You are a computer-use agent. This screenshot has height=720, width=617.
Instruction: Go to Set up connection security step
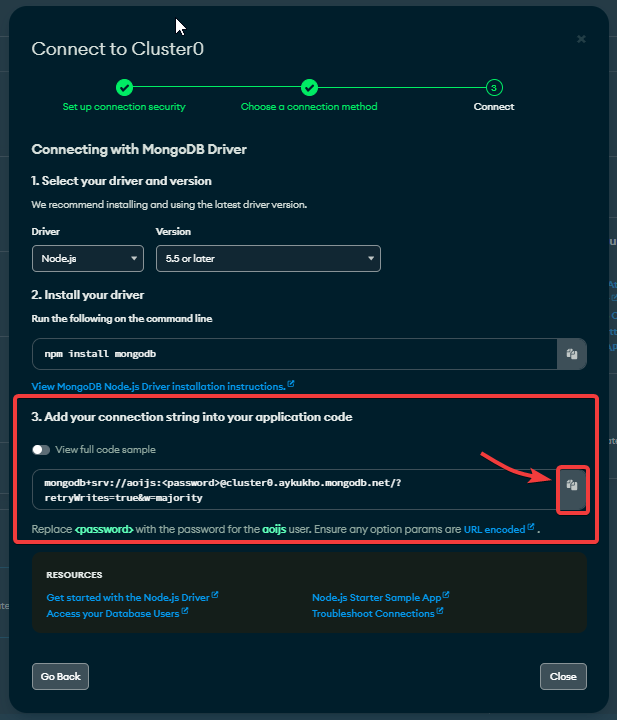point(124,107)
